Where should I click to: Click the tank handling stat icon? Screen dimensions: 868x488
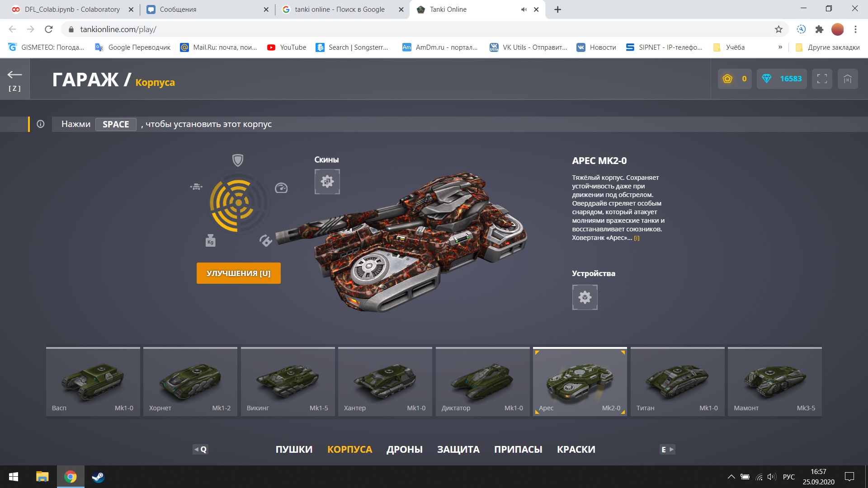[196, 186]
